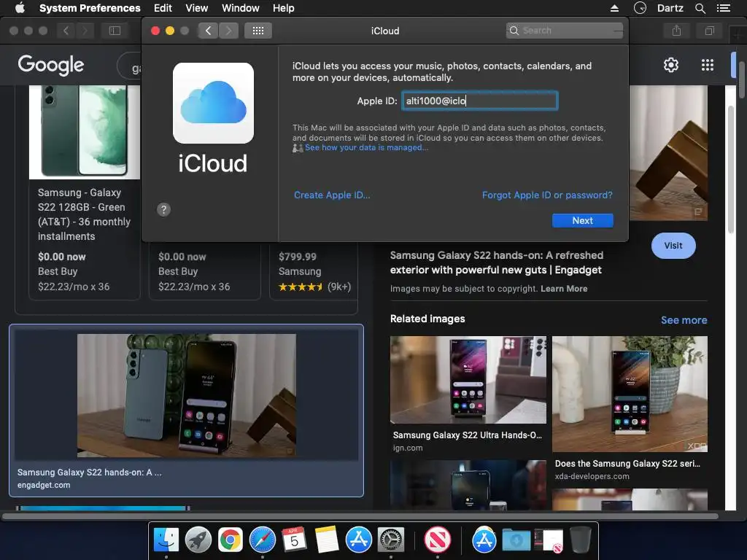Select the engadget.com image result
747x560 pixels.
click(186, 411)
